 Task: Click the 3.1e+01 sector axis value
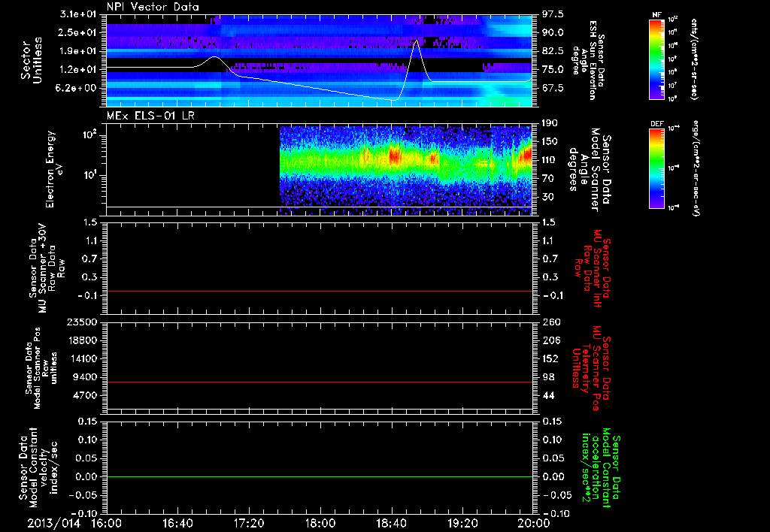(78, 14)
